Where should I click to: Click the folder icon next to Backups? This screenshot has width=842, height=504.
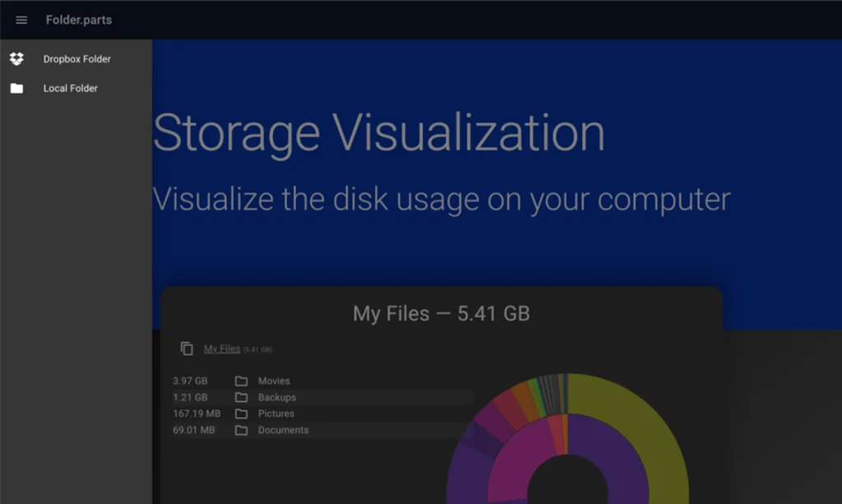(x=240, y=397)
